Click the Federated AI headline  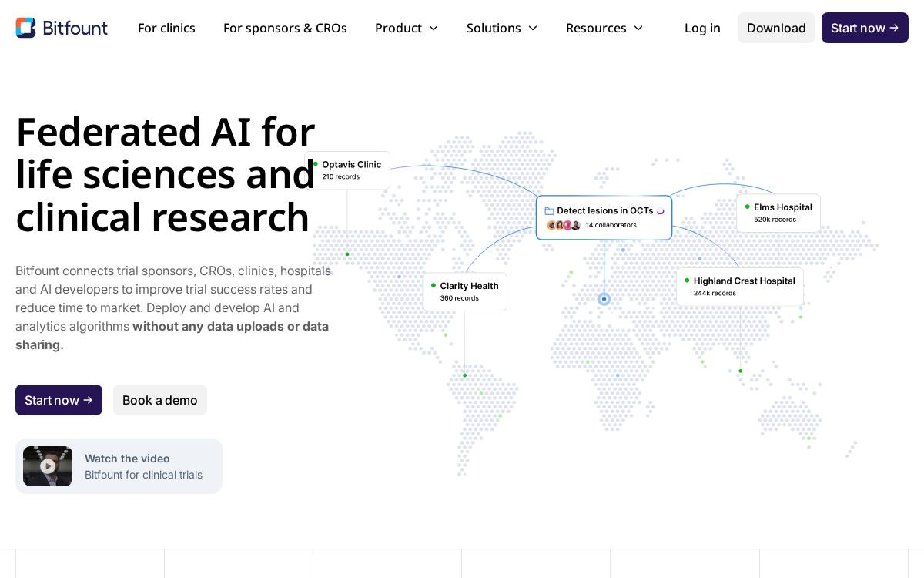click(x=166, y=174)
